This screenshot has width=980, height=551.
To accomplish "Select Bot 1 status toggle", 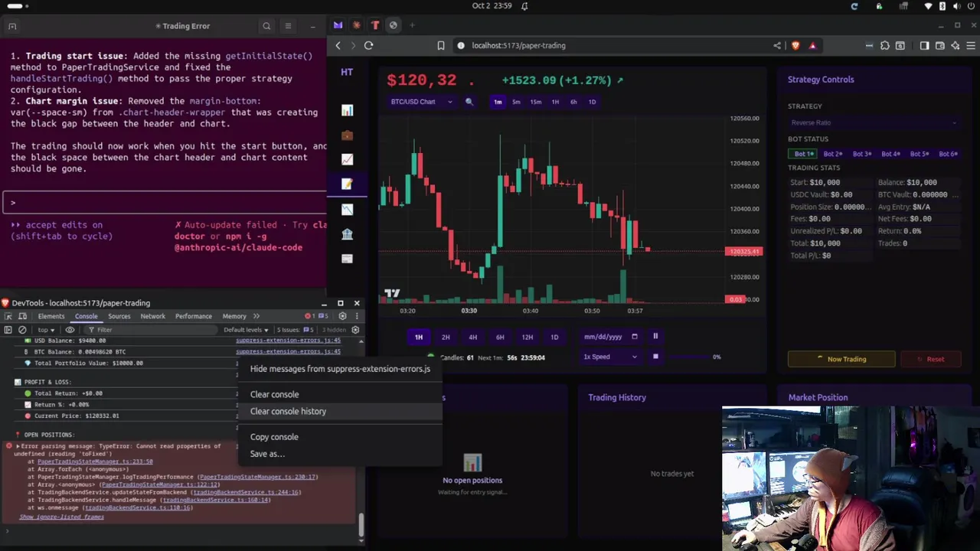I will [x=803, y=154].
